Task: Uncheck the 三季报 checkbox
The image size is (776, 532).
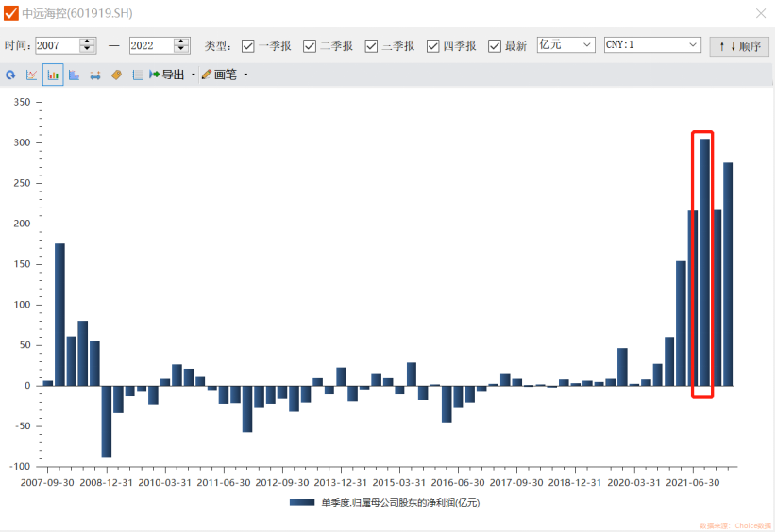Action: coord(371,46)
